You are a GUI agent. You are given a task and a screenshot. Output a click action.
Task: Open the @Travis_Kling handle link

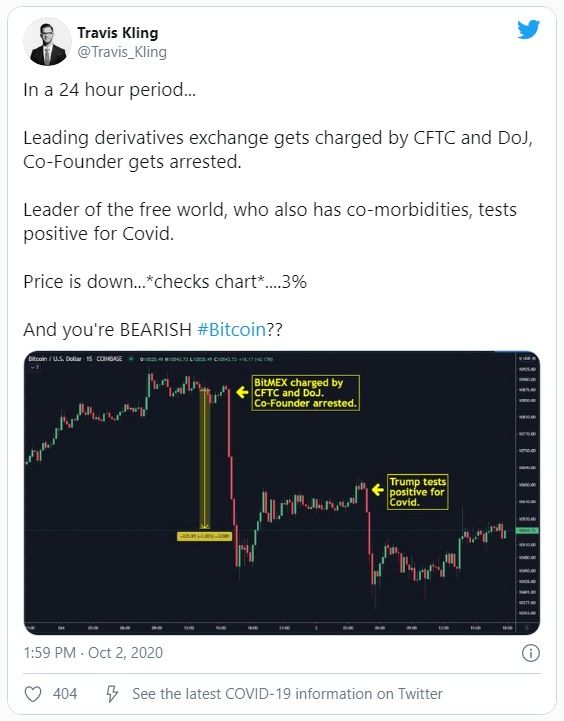(x=122, y=52)
